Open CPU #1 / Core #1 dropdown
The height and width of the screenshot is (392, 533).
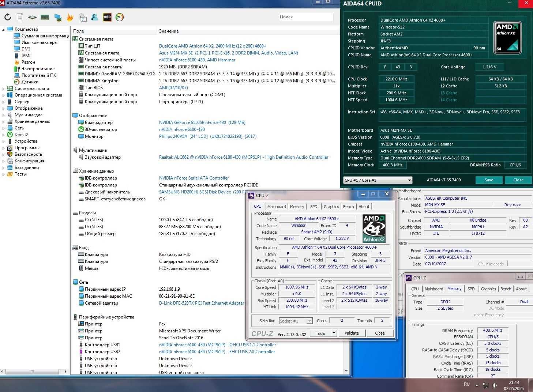coord(378,180)
